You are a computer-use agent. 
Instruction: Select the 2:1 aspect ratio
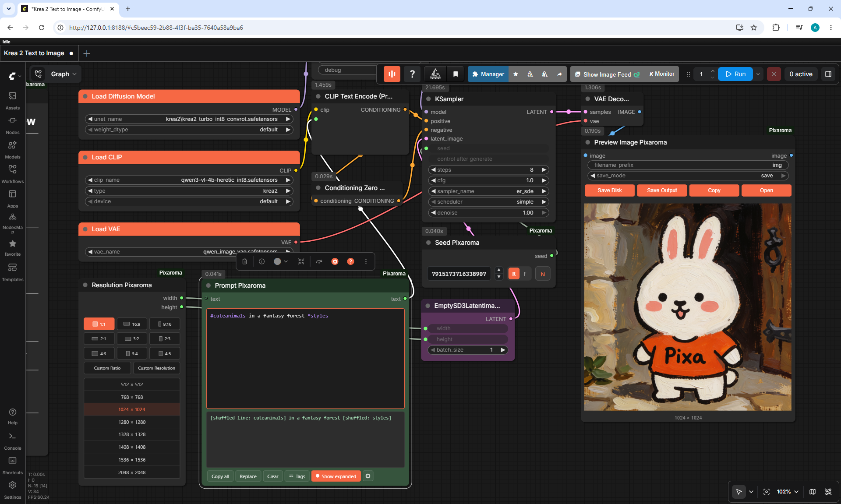(99, 338)
